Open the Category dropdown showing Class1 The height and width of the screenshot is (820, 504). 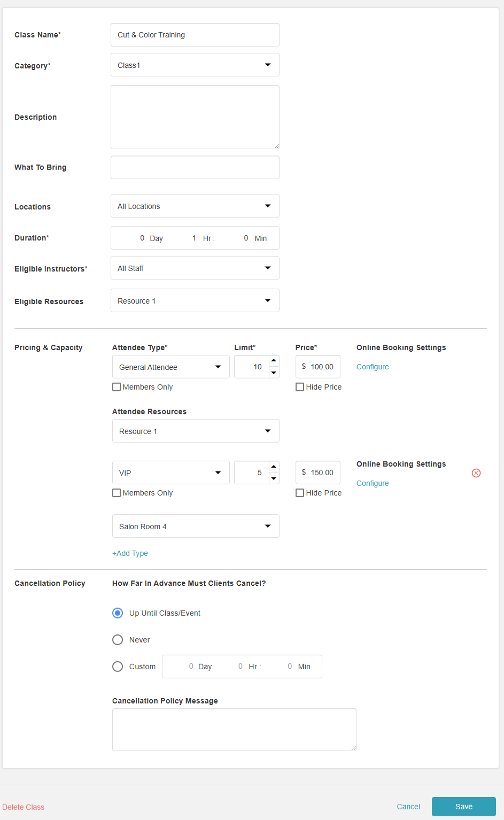click(x=195, y=65)
